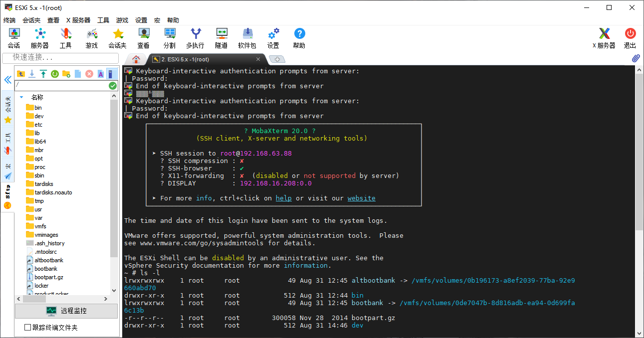Image resolution: width=644 pixels, height=338 pixels.
Task: Enable 跟踪终端文件夹 checkbox
Action: (28, 328)
